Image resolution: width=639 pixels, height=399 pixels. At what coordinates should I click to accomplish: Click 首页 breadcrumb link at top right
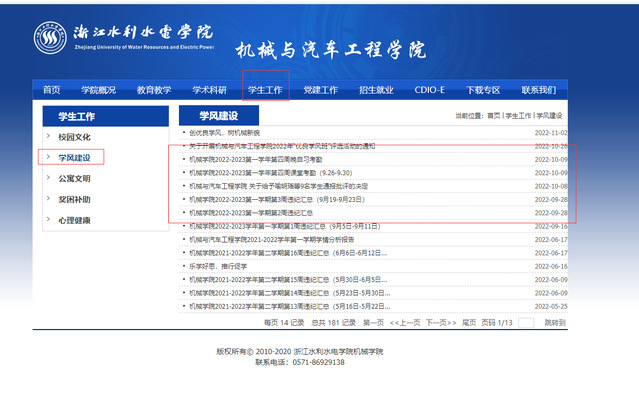click(494, 116)
